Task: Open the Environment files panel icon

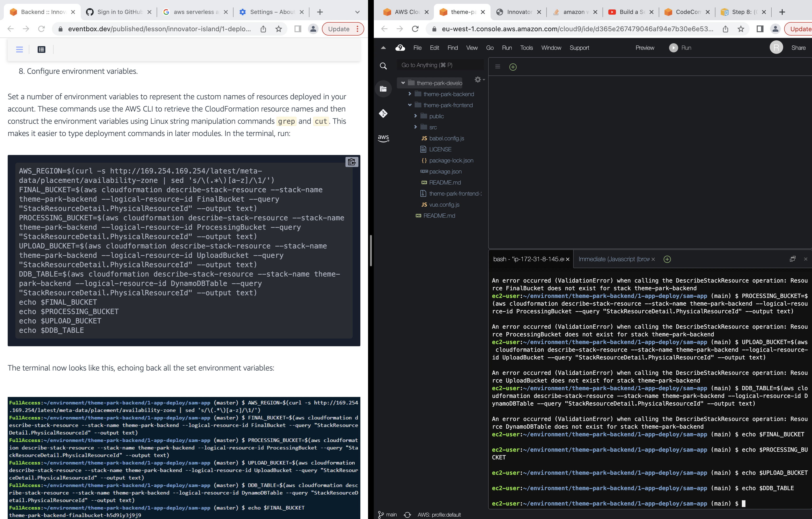Action: point(383,89)
